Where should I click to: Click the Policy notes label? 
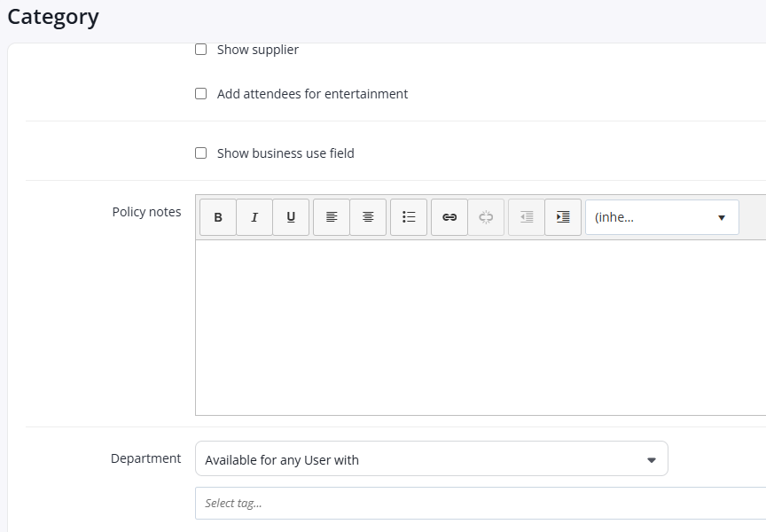tap(146, 212)
